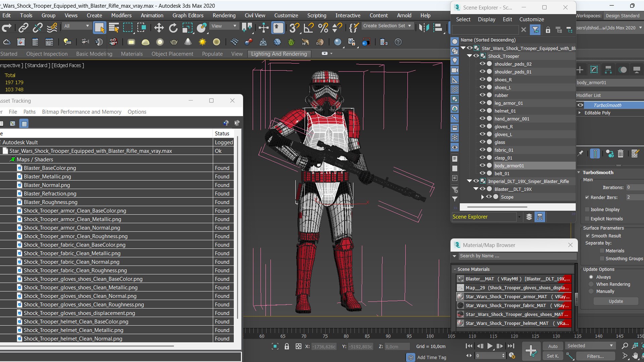Toggle visibility of body_armor01 in Scene Explorer
The height and width of the screenshot is (362, 644).
pos(482,165)
